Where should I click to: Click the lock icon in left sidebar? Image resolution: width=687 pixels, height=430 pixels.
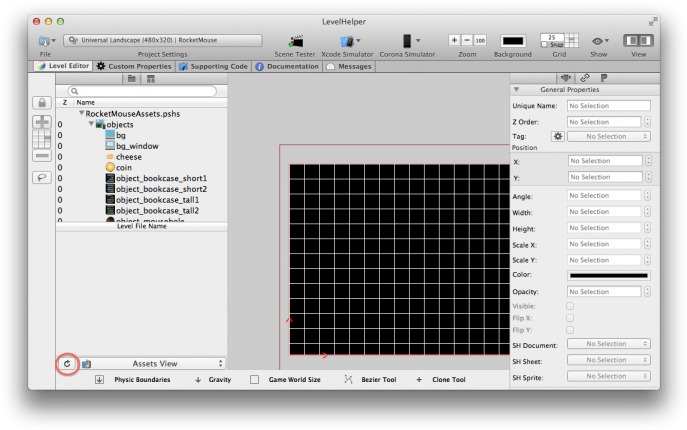point(42,103)
